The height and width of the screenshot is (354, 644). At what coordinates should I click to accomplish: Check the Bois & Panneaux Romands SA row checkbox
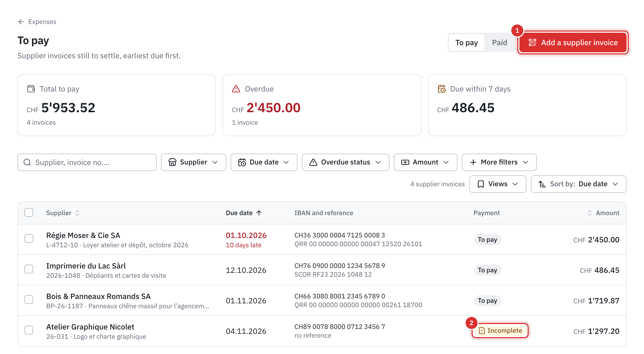tap(29, 300)
